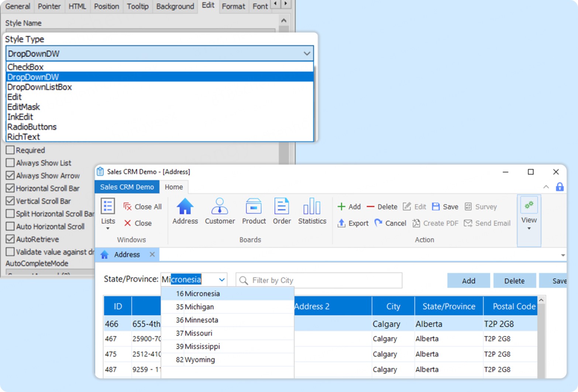
Task: Enable the Split Horizontal Scroll Bar checkbox
Action: click(x=10, y=214)
